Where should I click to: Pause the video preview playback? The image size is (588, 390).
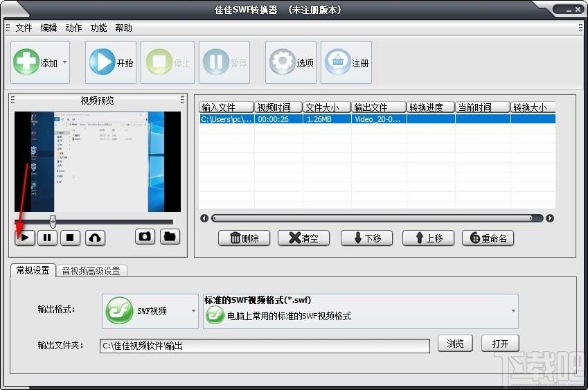pos(47,238)
